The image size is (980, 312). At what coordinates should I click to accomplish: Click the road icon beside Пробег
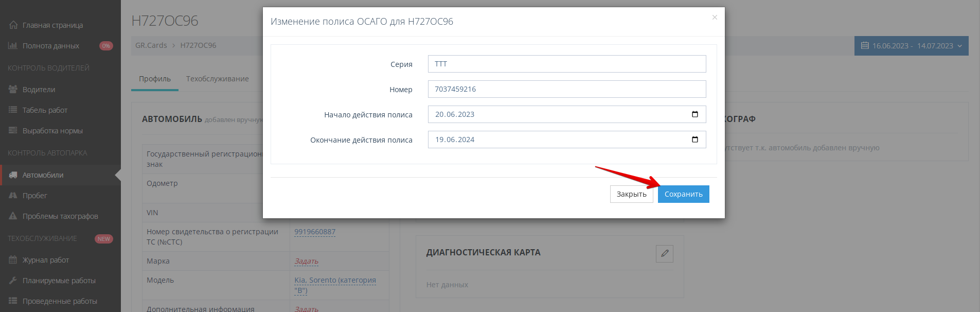[13, 196]
